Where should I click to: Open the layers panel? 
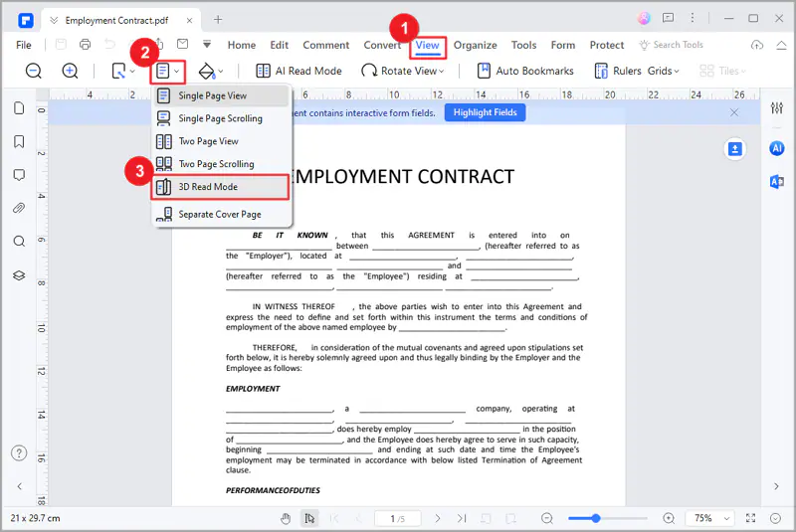(x=19, y=275)
